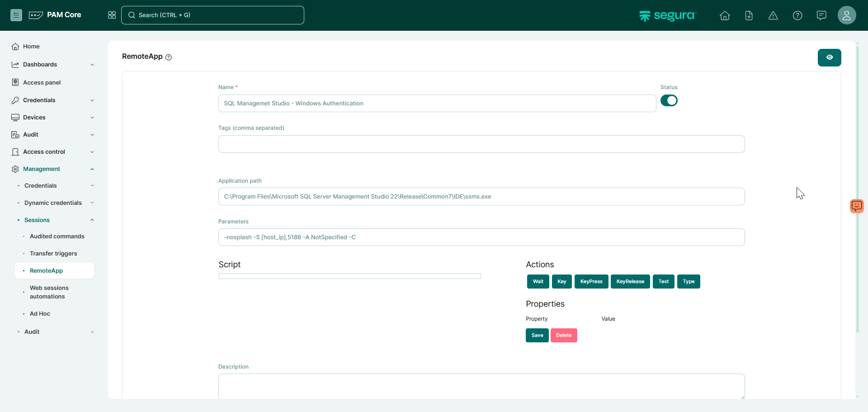Screen dimensions: 868x412
Task: Click the eye view button
Action: (829, 57)
